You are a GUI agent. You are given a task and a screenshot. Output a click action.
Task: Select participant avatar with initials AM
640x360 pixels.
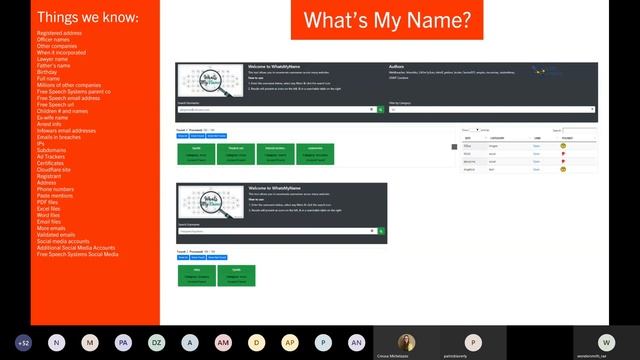[223, 343]
